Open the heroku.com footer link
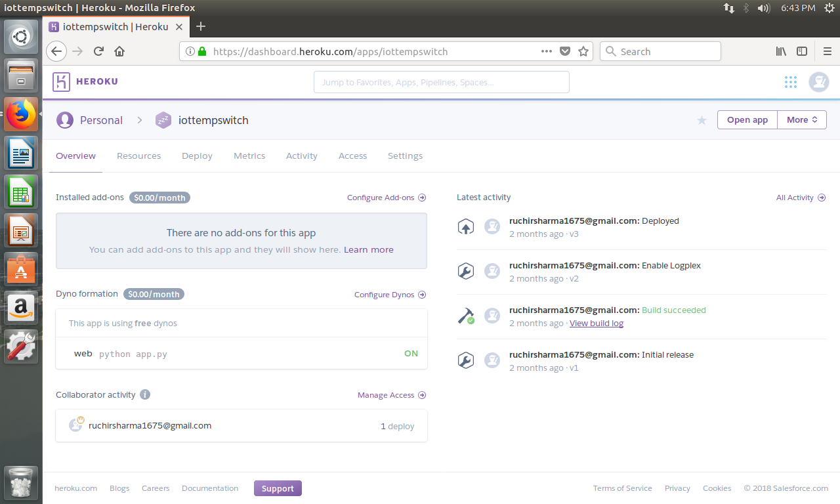Viewport: 840px width, 504px height. coord(76,488)
